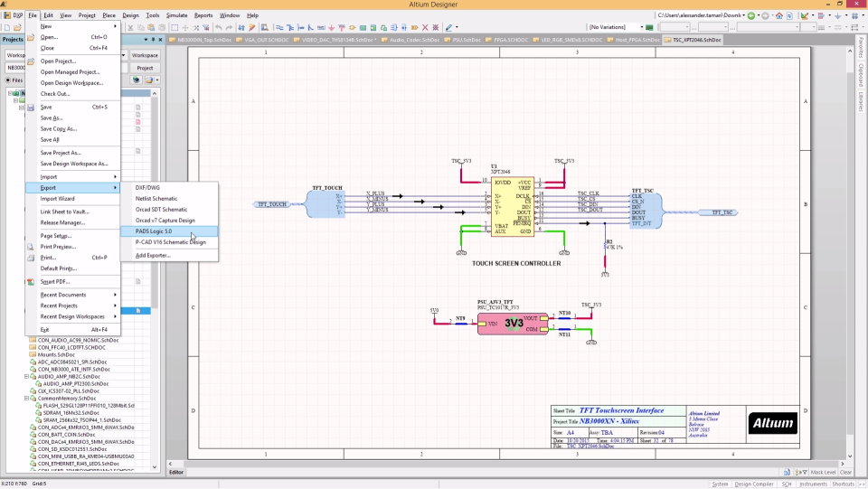Click the Cut scissors icon in toolbar

130,27
